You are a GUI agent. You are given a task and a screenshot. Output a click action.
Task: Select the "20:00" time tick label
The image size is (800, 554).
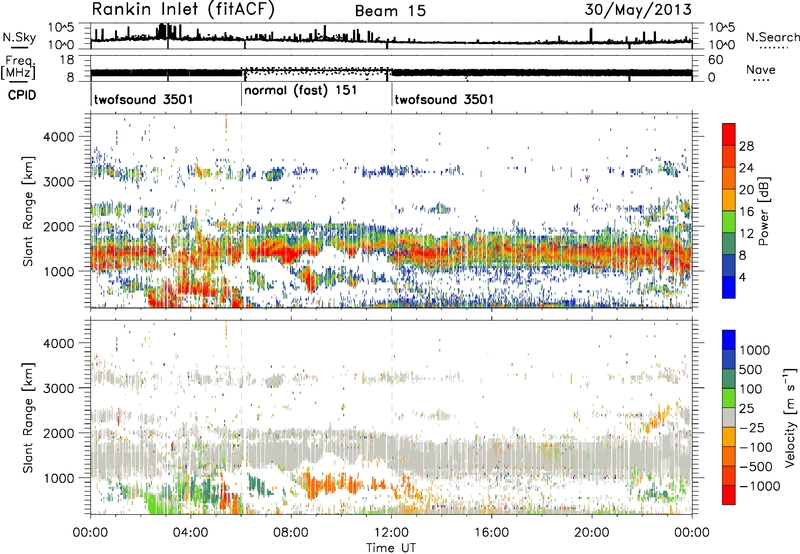click(591, 533)
